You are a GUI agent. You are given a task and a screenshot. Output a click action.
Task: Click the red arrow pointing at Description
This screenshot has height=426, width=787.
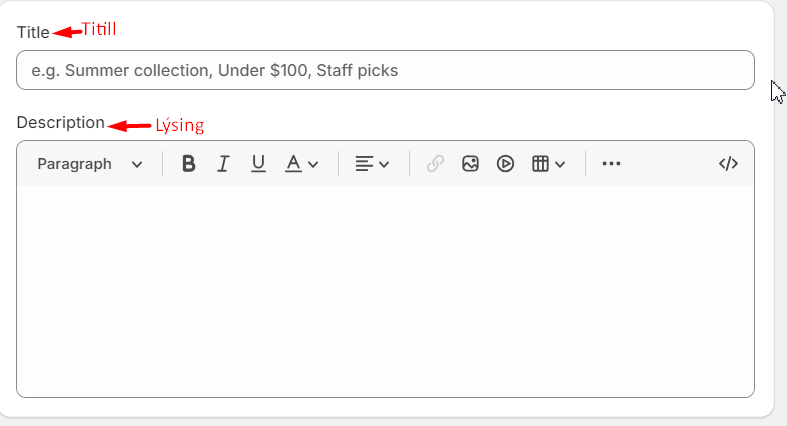pyautogui.click(x=130, y=125)
